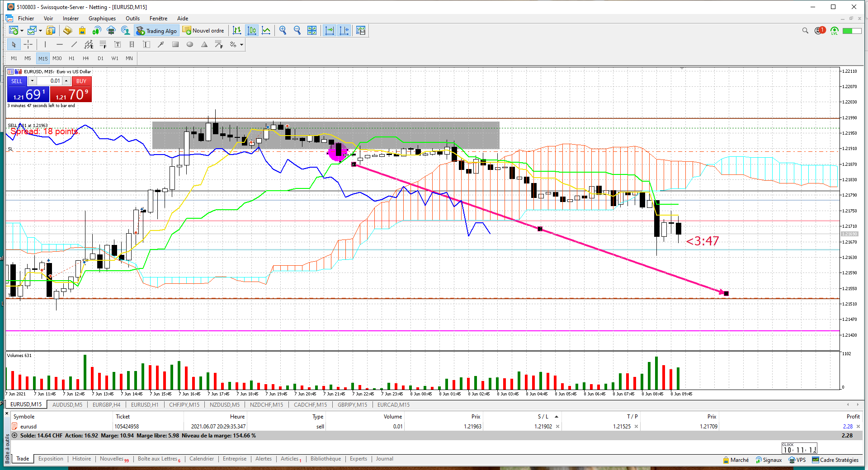Toggle chart shift from right edge
This screenshot has width=868, height=470.
344,30
